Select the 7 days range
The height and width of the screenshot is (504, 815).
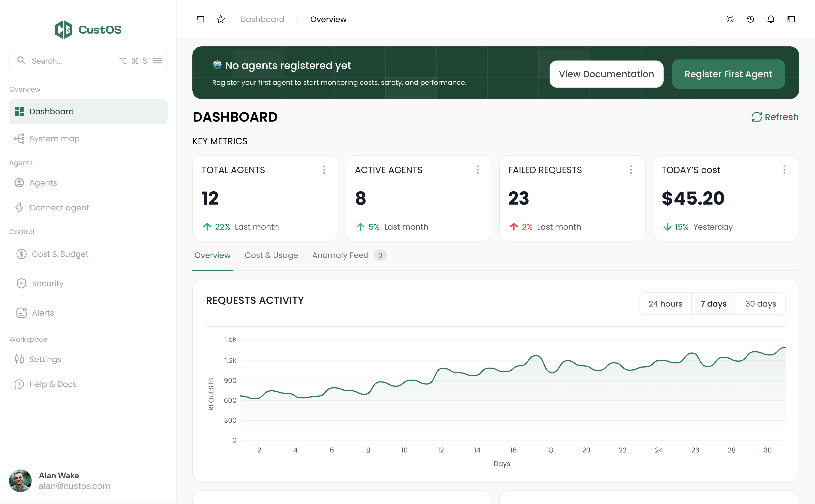714,304
